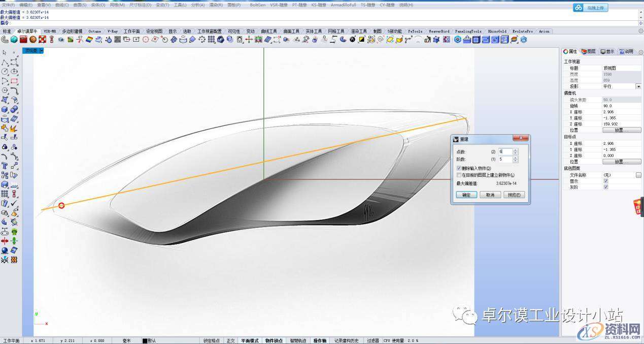
Task: Click the polyline tool in left toolbar
Action: [x=5, y=62]
